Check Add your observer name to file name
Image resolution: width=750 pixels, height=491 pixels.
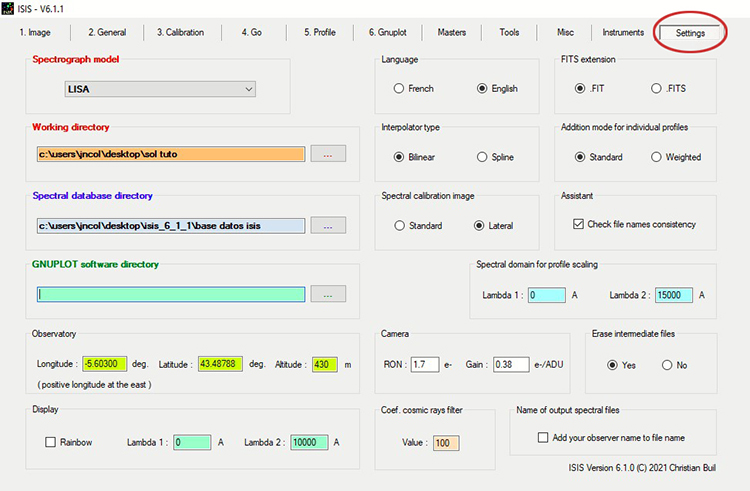543,438
